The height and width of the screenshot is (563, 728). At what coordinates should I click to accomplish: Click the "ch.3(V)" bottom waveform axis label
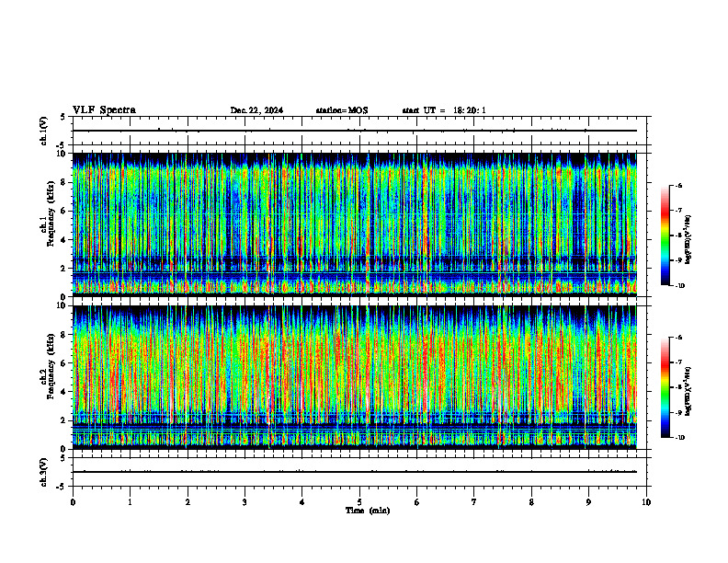[44, 472]
